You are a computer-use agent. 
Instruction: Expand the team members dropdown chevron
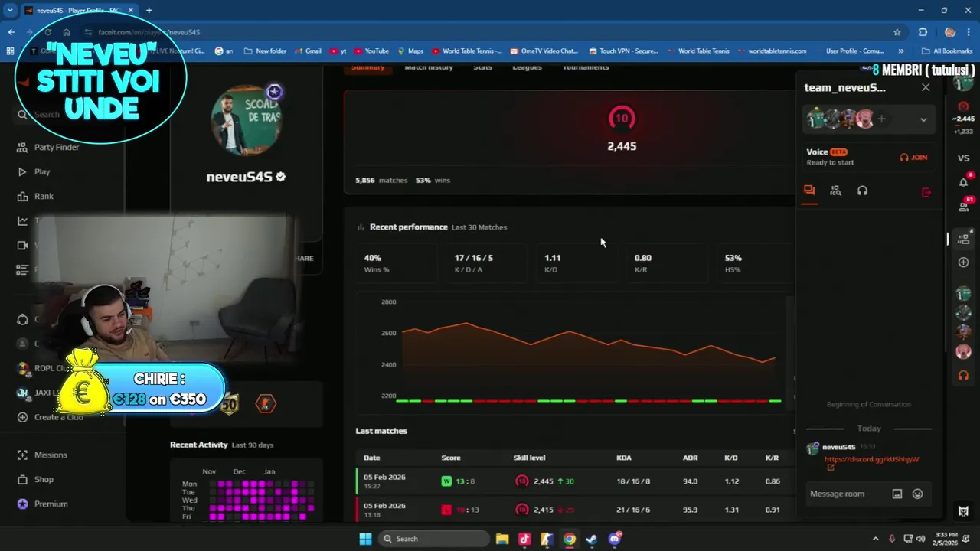[923, 119]
